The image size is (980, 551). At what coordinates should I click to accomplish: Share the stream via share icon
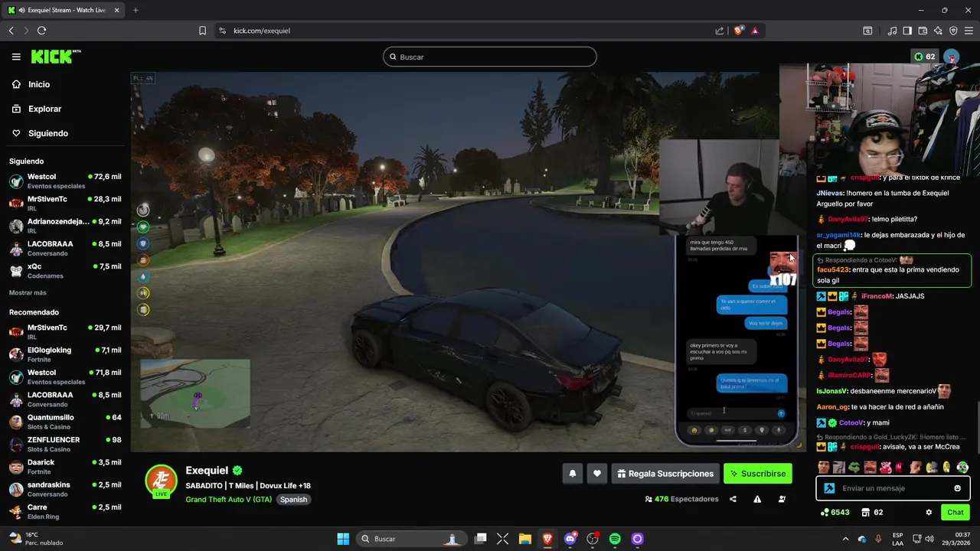(x=733, y=499)
